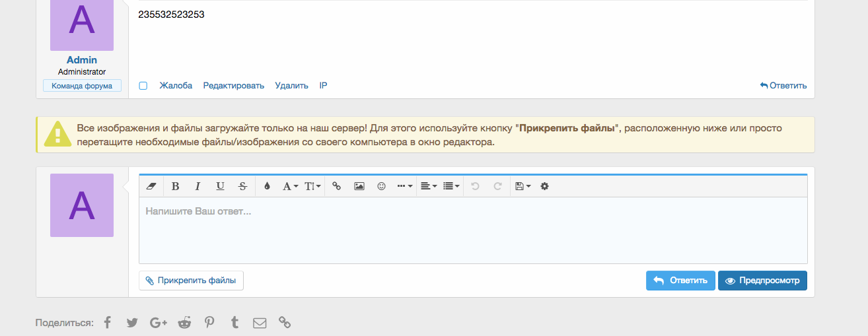Expand the font family dropdown

click(291, 186)
